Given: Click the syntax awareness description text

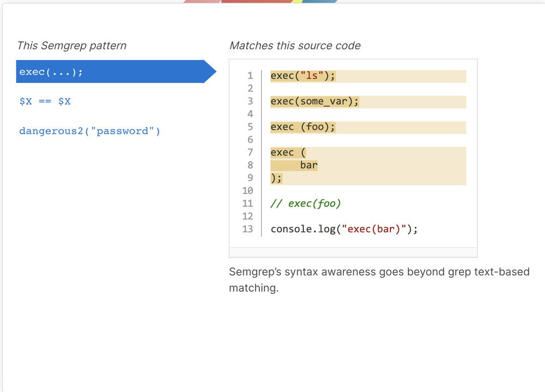Looking at the screenshot, I should coord(379,280).
